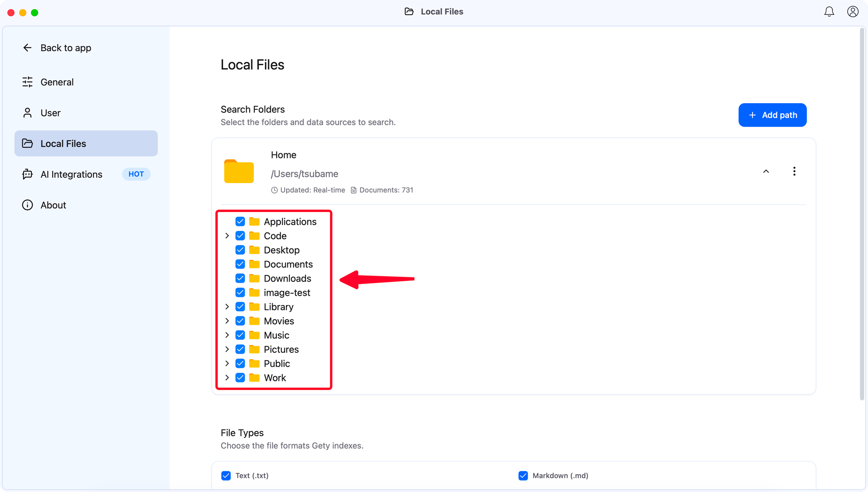Click the About info icon
868x492 pixels.
(x=27, y=205)
